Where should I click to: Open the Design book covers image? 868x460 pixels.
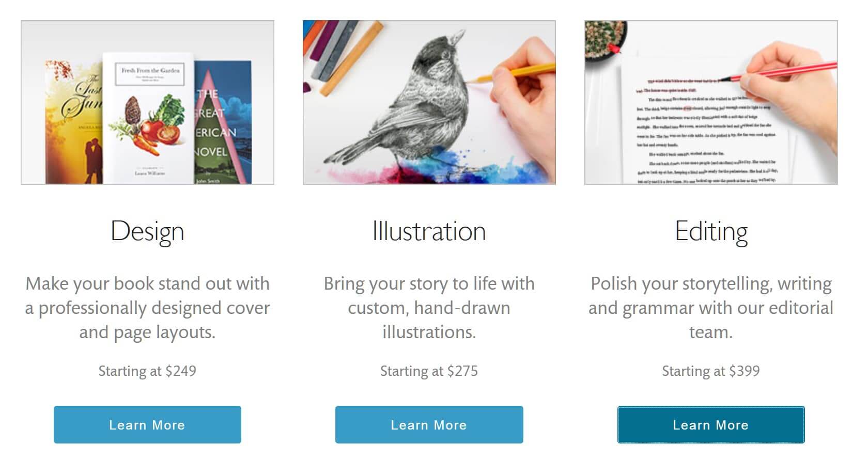point(147,102)
